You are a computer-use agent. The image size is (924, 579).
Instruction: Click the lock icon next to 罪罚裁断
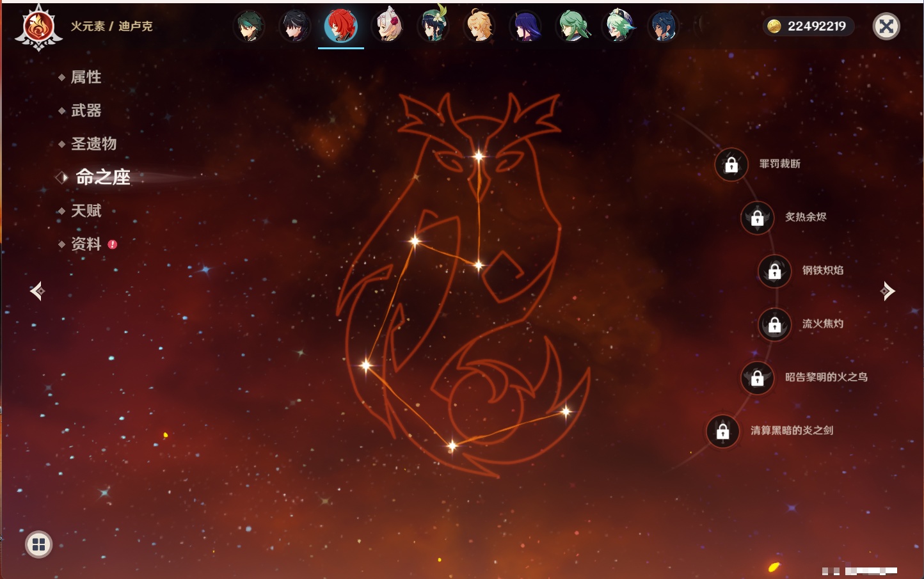coord(731,165)
